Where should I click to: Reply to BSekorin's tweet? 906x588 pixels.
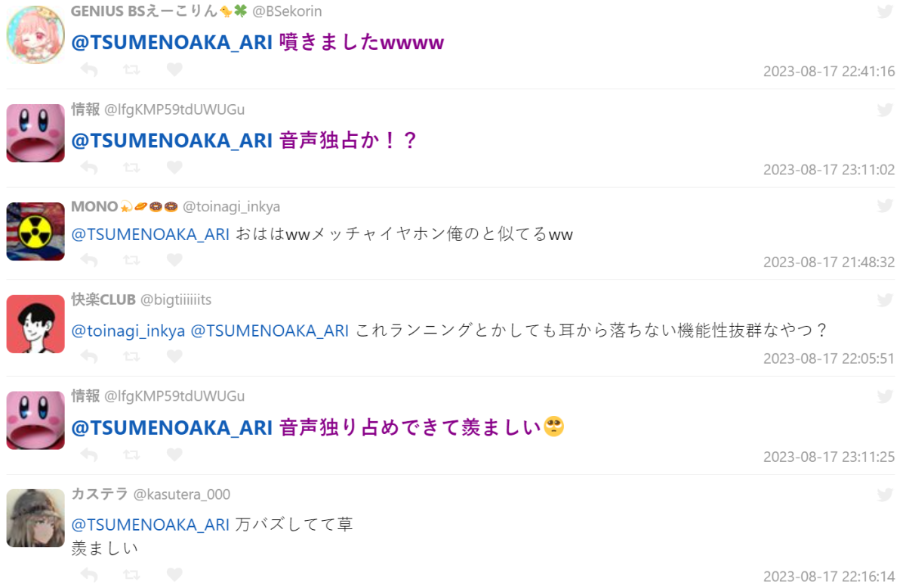[89, 70]
